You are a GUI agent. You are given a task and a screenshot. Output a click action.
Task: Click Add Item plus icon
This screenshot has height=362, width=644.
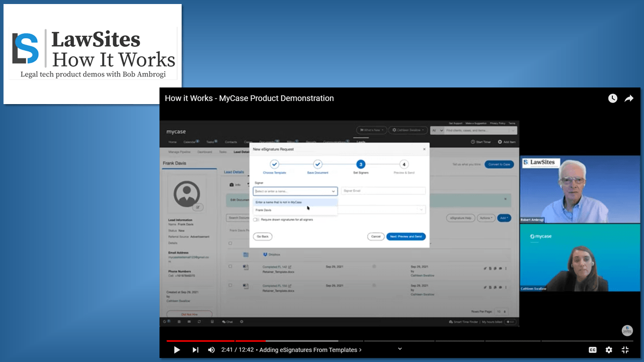pyautogui.click(x=507, y=142)
